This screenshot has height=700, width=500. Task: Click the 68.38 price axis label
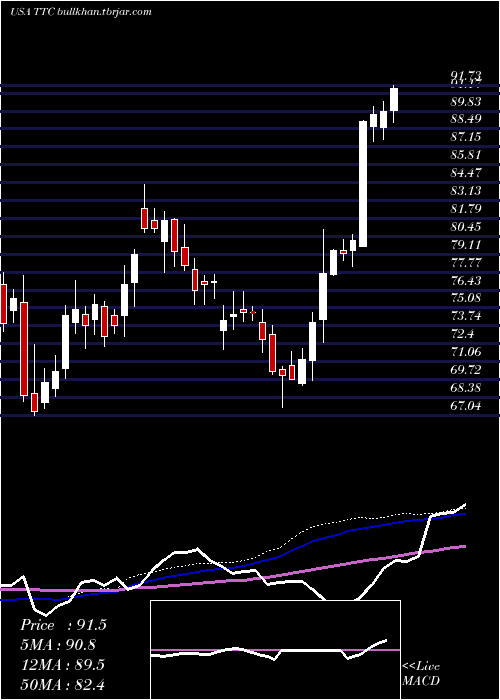pos(466,388)
